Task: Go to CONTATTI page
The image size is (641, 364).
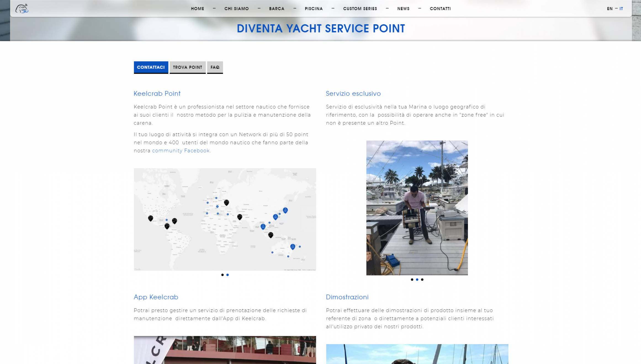Action: click(440, 9)
